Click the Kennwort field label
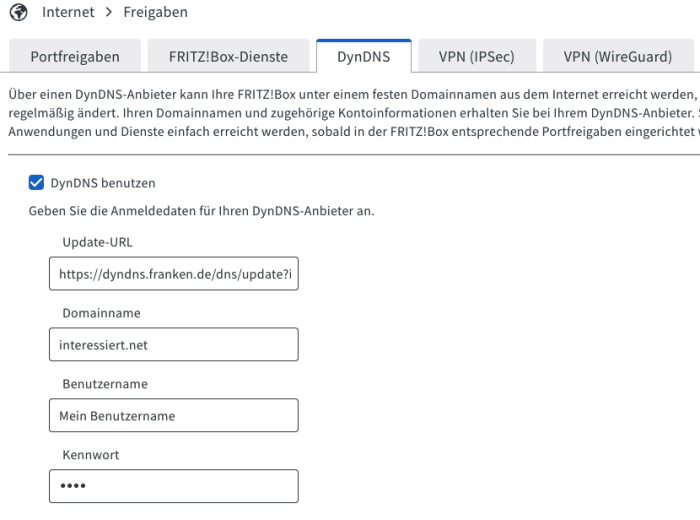Viewport: 700px width, 520px height. point(90,455)
